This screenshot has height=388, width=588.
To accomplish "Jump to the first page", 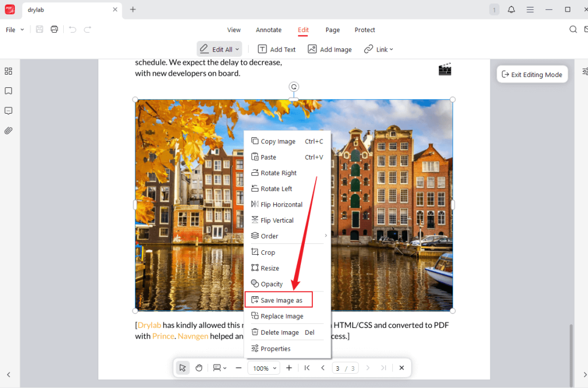I will click(x=307, y=367).
